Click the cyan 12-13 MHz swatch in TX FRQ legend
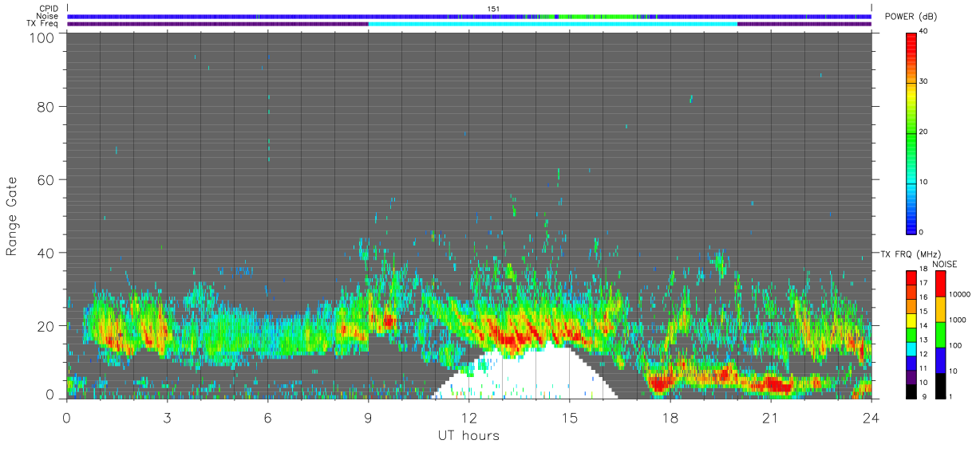Screen dimensions: 980x452 911,347
